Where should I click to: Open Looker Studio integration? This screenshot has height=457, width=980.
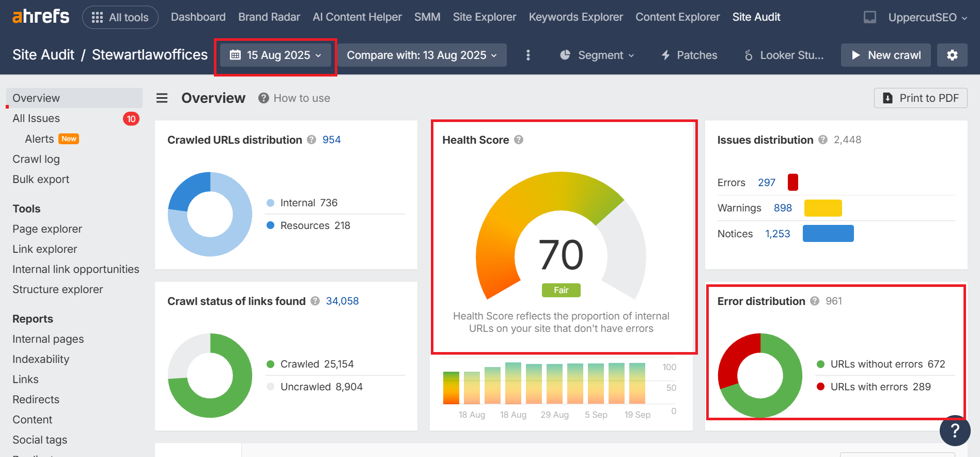(x=784, y=55)
